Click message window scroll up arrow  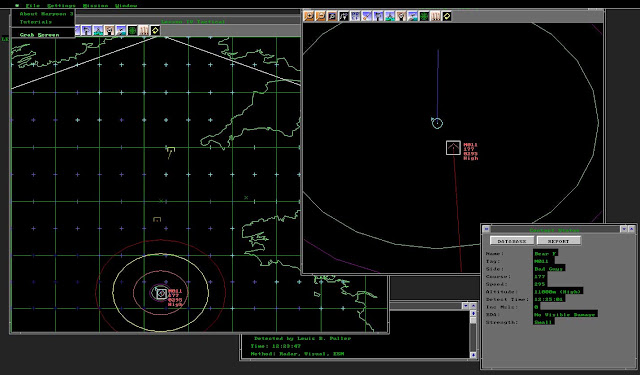(x=473, y=313)
